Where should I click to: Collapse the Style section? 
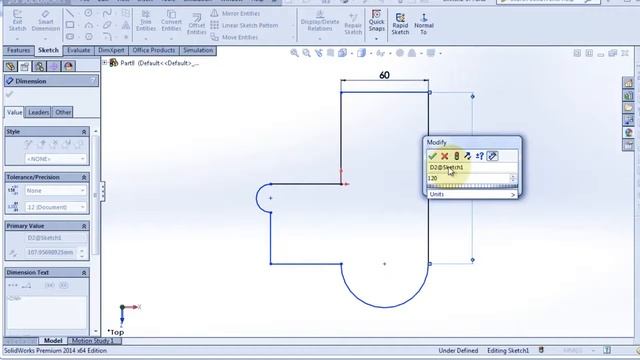pos(84,132)
